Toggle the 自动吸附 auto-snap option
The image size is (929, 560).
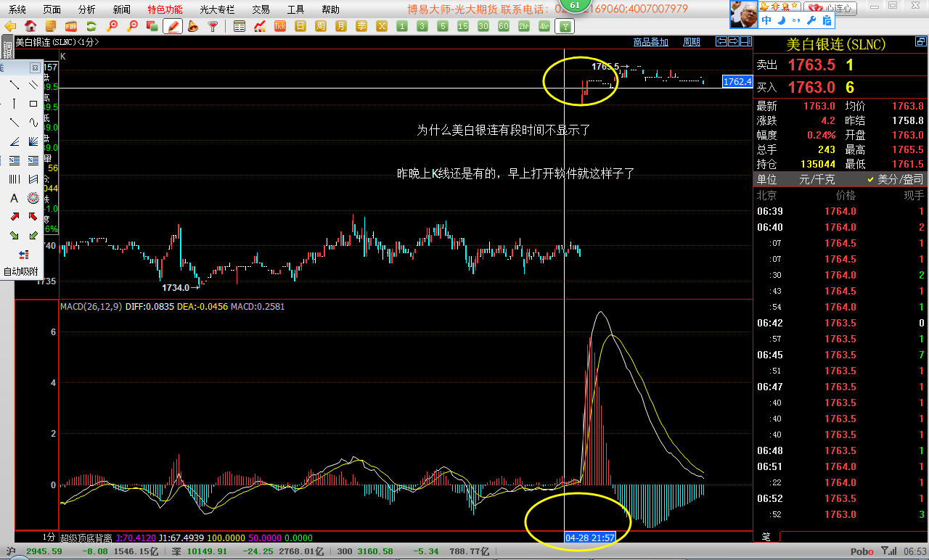[20, 271]
